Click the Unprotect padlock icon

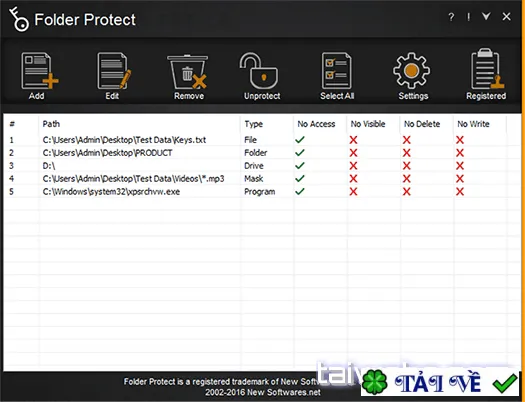[258, 71]
